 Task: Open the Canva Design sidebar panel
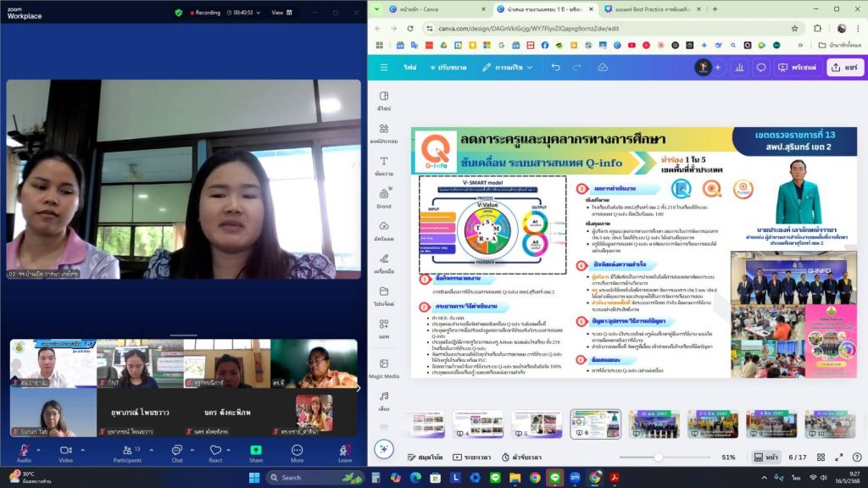click(384, 102)
